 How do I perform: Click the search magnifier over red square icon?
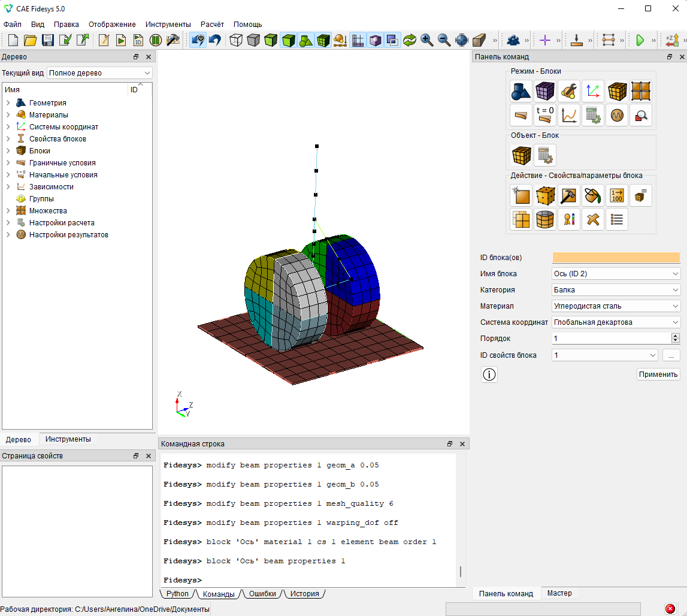[x=640, y=115]
